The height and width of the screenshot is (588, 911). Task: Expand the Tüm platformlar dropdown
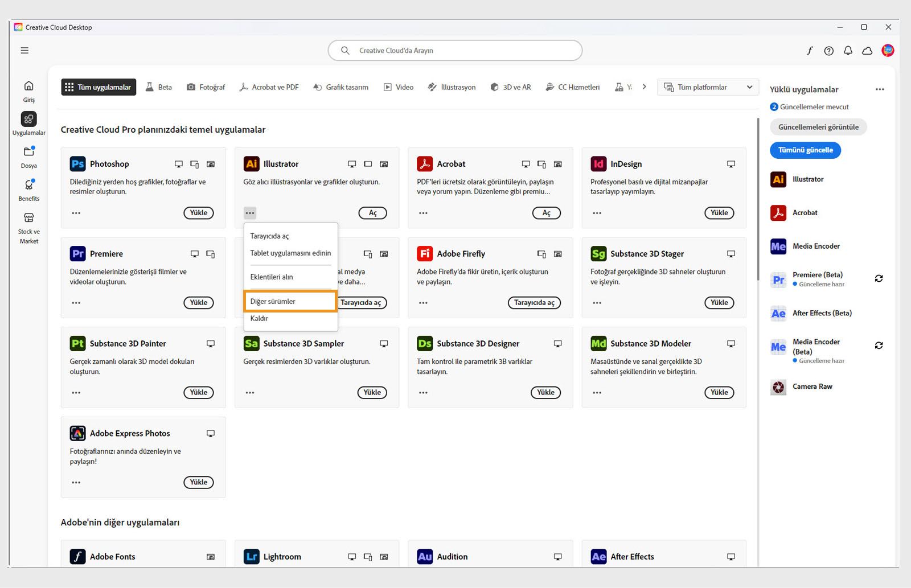coord(709,87)
